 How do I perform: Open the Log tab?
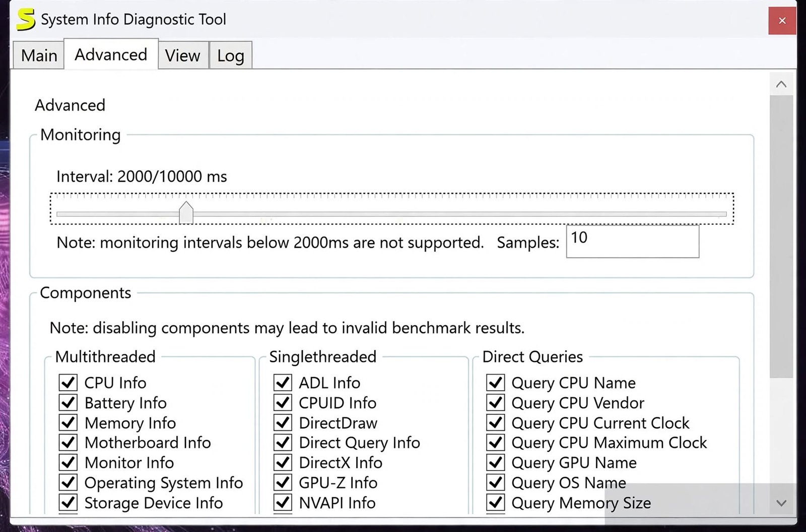pos(231,55)
